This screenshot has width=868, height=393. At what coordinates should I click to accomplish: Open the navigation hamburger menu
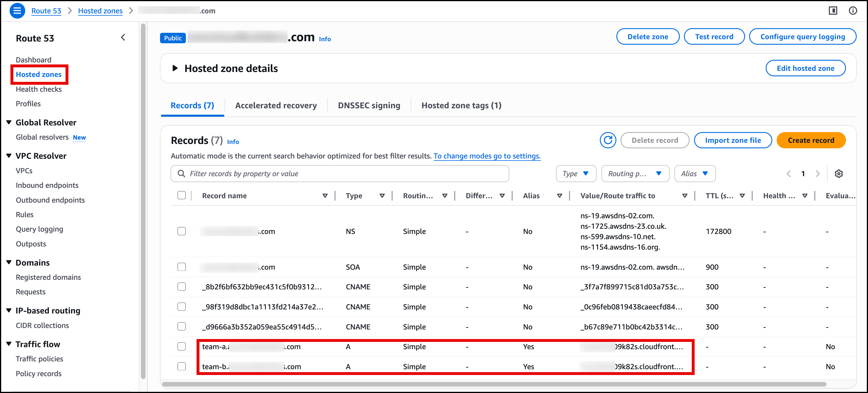[x=17, y=10]
